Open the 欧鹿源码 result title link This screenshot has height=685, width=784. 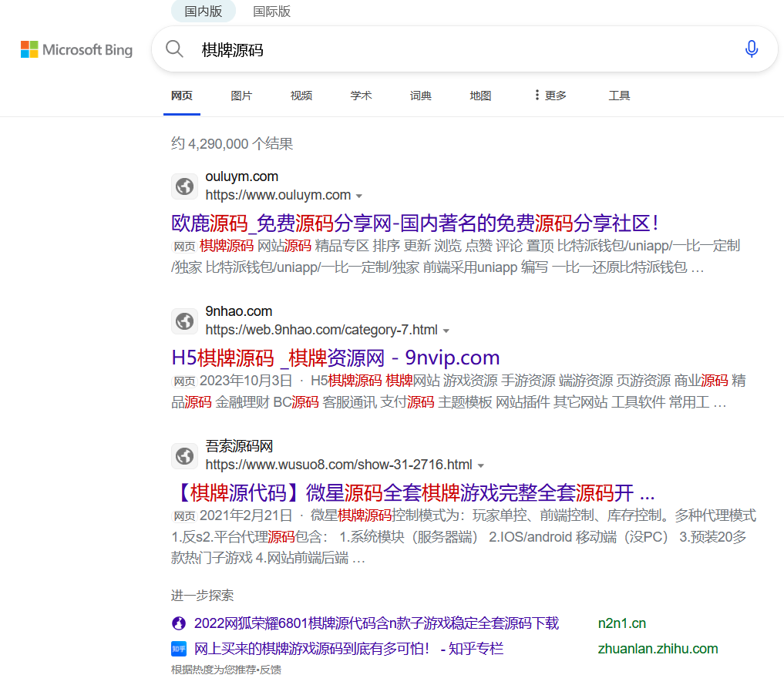415,223
